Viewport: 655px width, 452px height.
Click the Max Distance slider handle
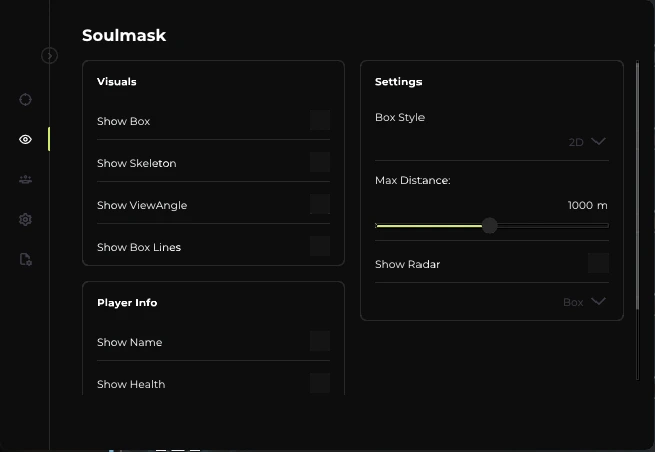click(x=490, y=226)
